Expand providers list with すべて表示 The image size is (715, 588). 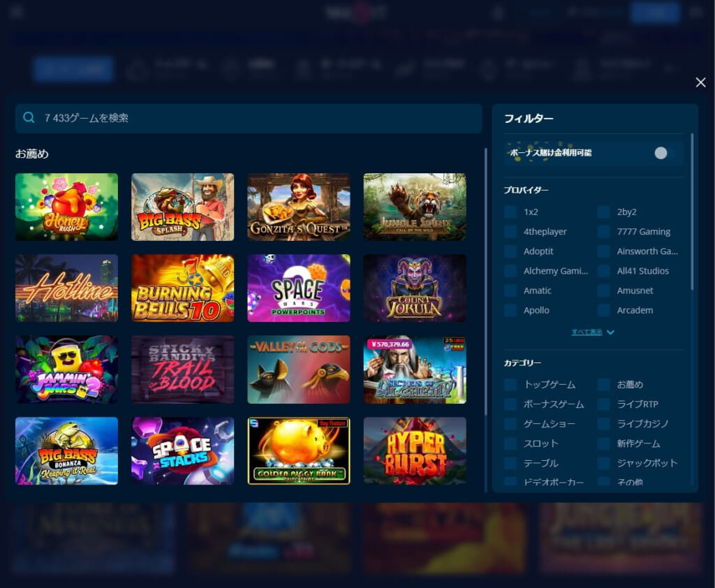pos(593,332)
